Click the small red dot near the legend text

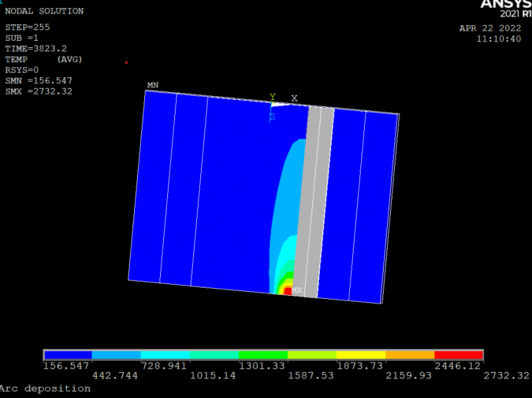[126, 63]
